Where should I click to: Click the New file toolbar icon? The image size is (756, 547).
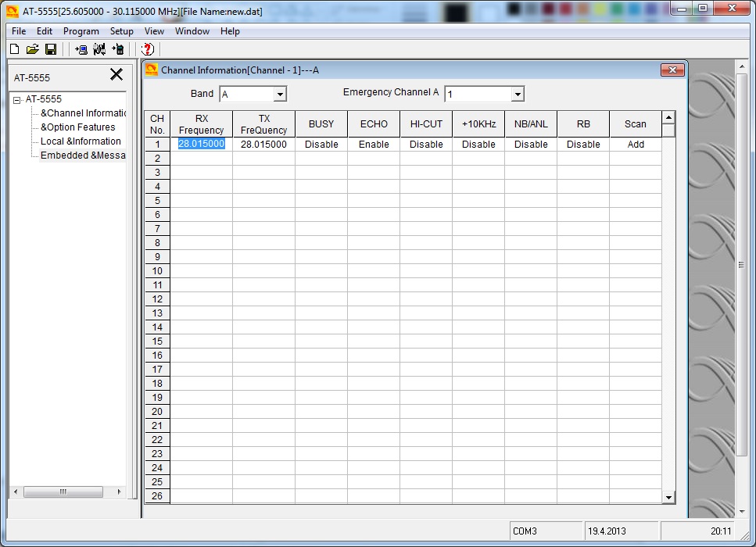click(x=14, y=49)
